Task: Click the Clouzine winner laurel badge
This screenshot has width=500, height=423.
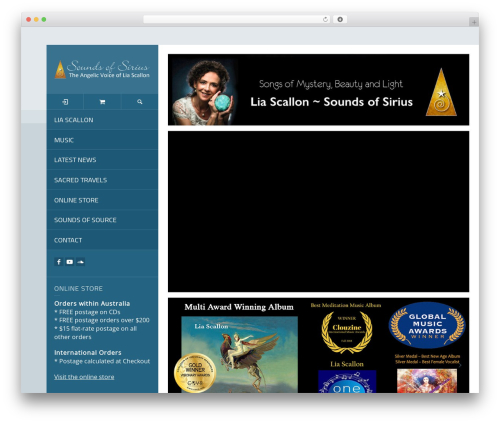Action: (347, 332)
